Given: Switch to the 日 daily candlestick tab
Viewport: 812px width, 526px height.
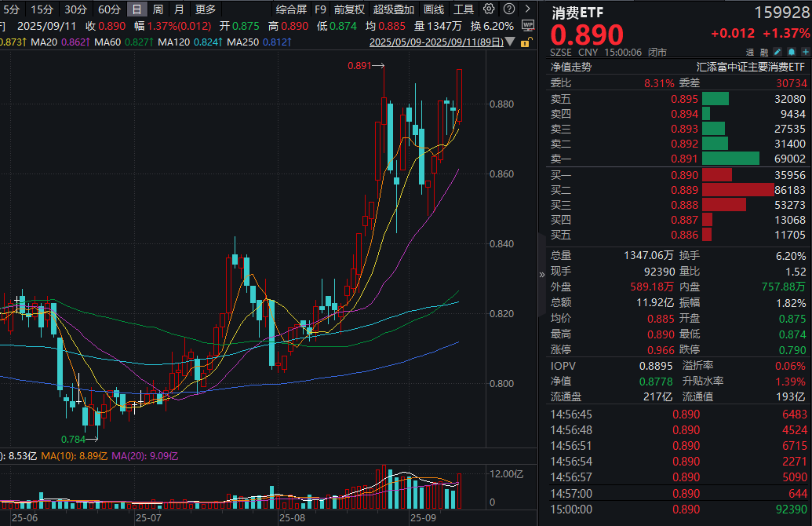Looking at the screenshot, I should coord(135,9).
